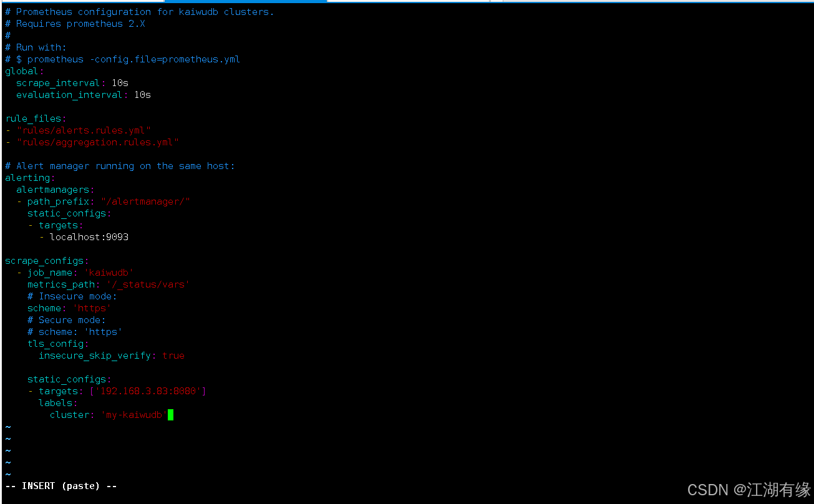Screen dimensions: 814x504
Task: Click the path_prefix '/alertmanager/' line
Action: click(x=104, y=201)
